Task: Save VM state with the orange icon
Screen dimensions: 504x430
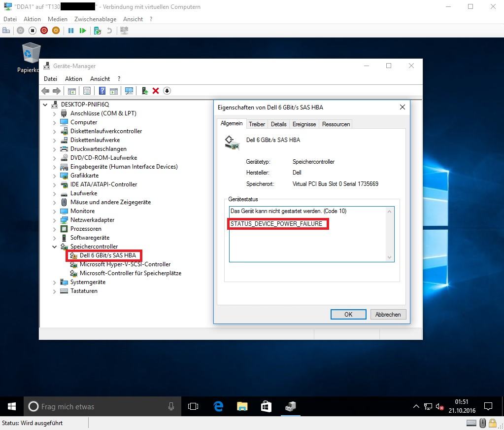Action: pos(56,31)
